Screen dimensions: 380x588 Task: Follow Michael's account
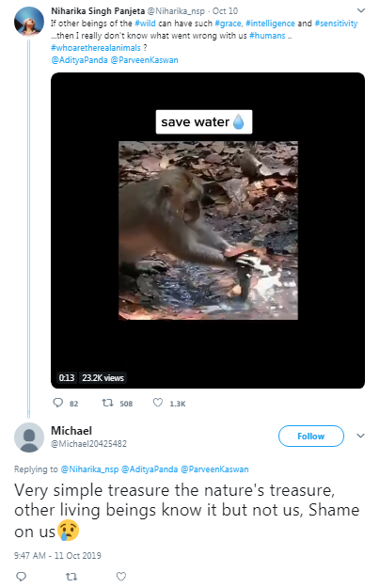coord(311,437)
